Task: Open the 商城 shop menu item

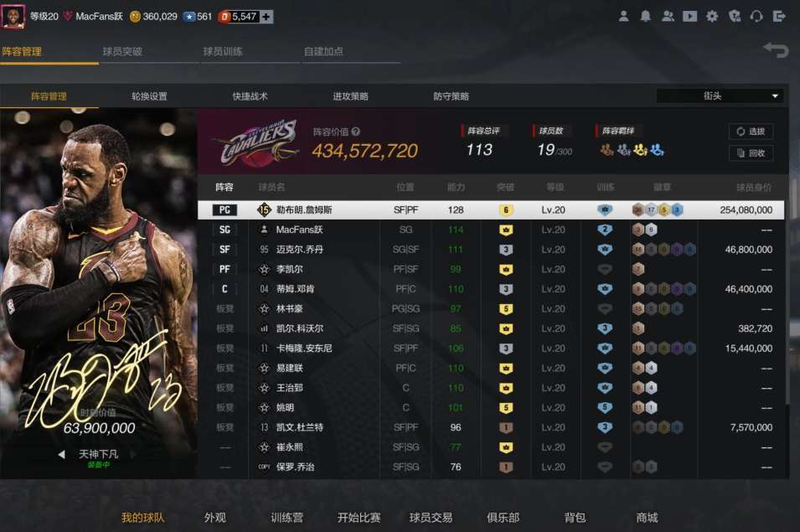Action: point(647,518)
